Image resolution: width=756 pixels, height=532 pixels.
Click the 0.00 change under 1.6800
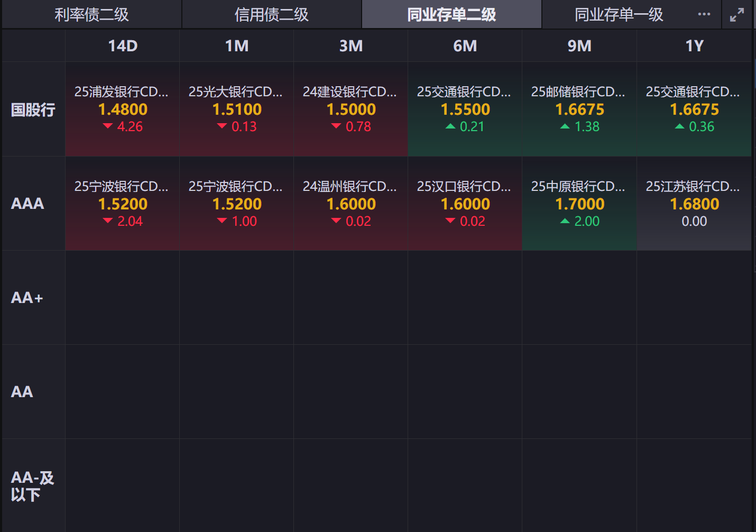coord(694,222)
